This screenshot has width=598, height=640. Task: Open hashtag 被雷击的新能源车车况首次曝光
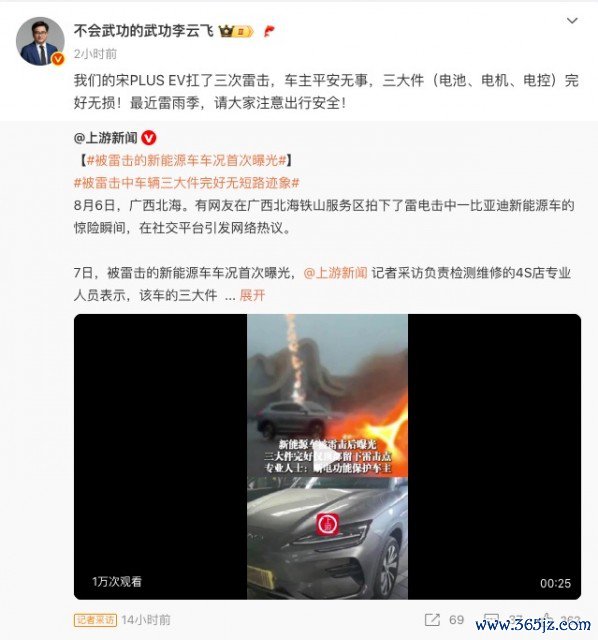pos(186,160)
